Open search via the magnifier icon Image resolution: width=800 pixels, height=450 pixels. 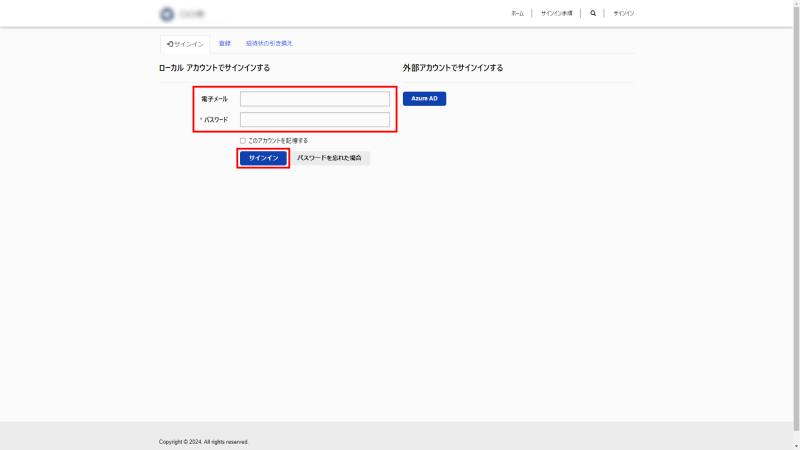point(593,14)
